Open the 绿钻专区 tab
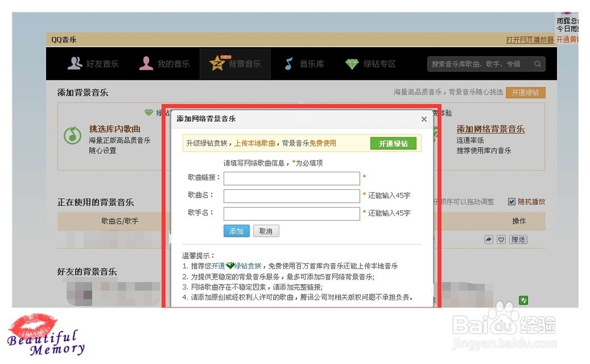This screenshot has width=590, height=364. (x=371, y=64)
